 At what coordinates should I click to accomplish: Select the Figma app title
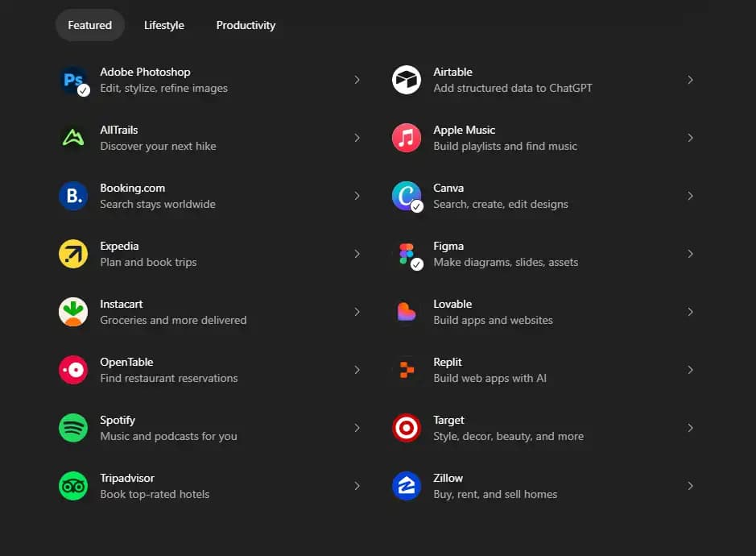pyautogui.click(x=448, y=246)
